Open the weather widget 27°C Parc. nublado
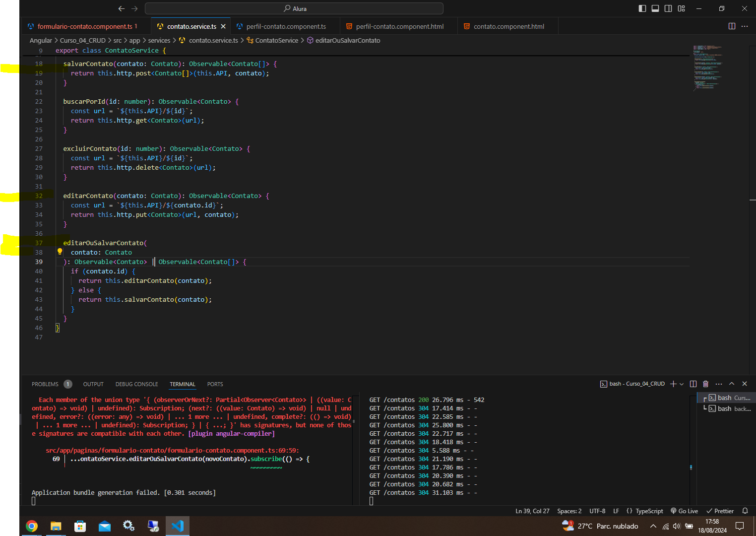The width and height of the screenshot is (756, 536). pyautogui.click(x=600, y=526)
